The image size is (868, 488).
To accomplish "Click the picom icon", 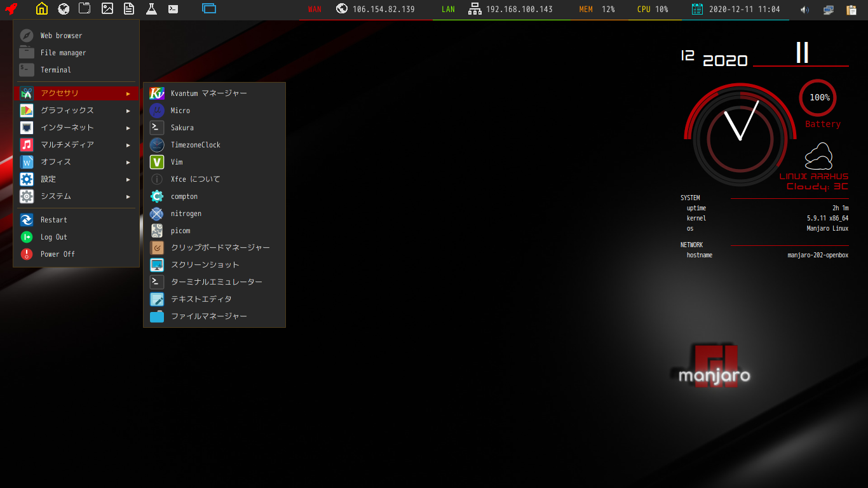I will pos(157,231).
